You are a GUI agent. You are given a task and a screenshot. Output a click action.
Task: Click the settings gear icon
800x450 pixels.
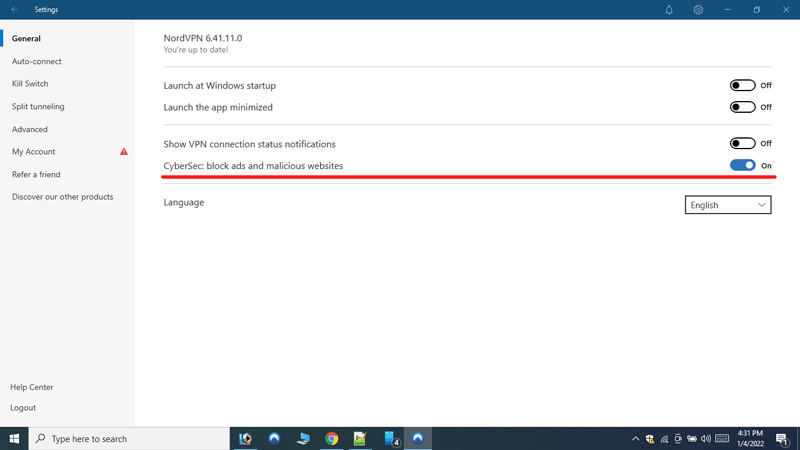[x=698, y=10]
